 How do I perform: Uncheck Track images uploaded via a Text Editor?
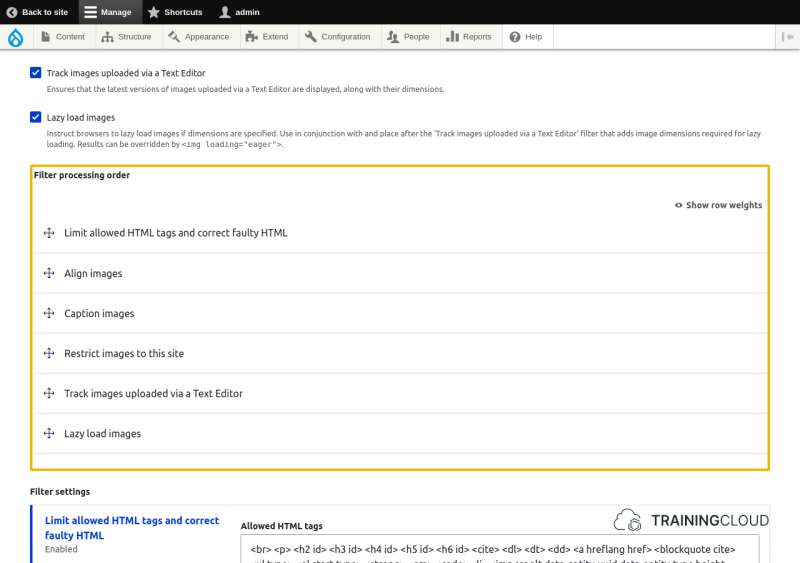36,72
